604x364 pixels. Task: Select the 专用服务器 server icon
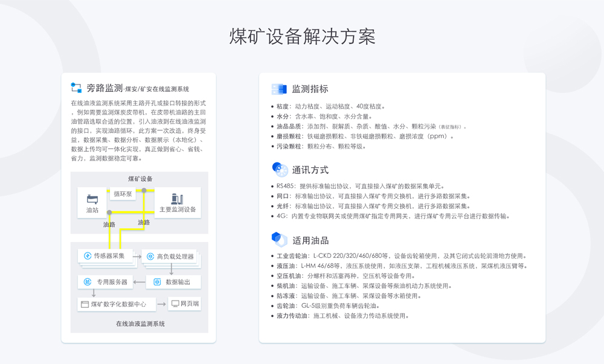pyautogui.click(x=87, y=281)
